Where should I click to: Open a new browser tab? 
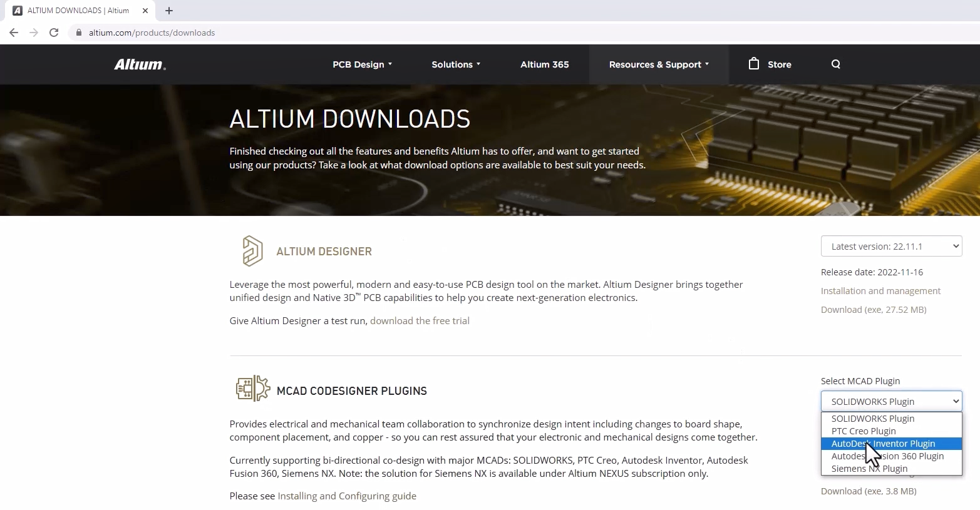(169, 11)
